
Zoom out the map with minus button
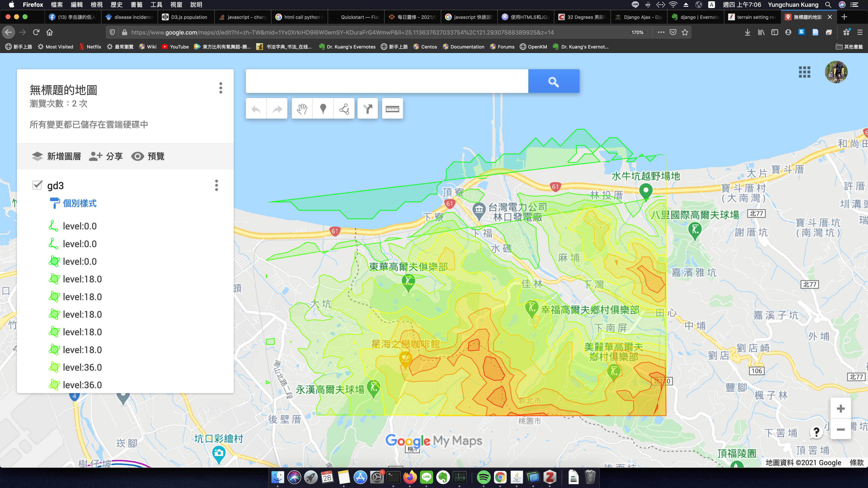pyautogui.click(x=841, y=429)
